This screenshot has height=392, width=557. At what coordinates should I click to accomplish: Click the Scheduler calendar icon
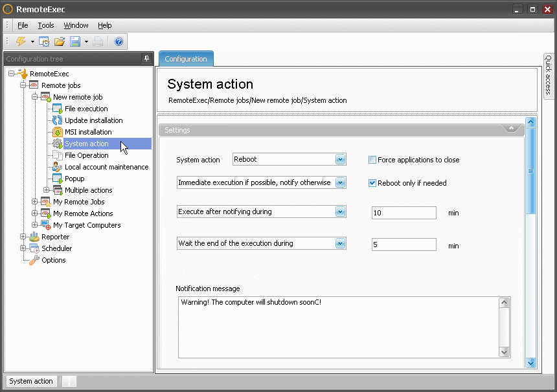pos(34,248)
